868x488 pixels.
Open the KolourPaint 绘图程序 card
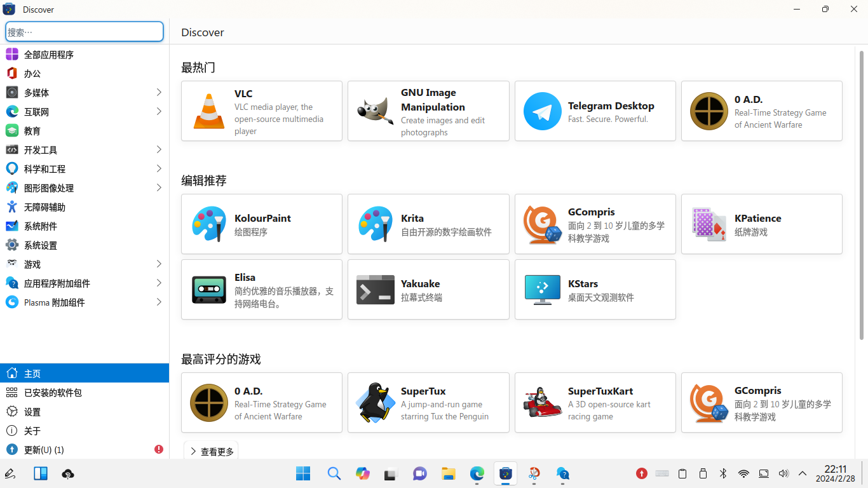tap(262, 224)
